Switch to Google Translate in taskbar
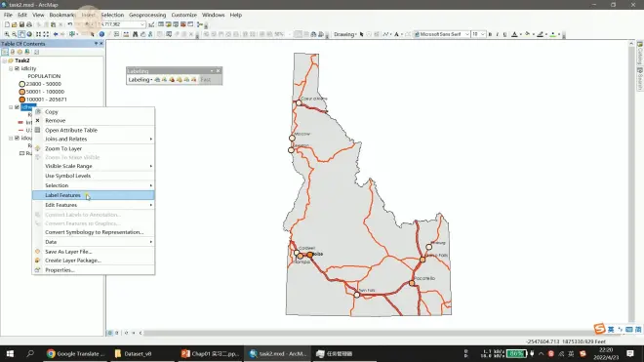 [75, 353]
